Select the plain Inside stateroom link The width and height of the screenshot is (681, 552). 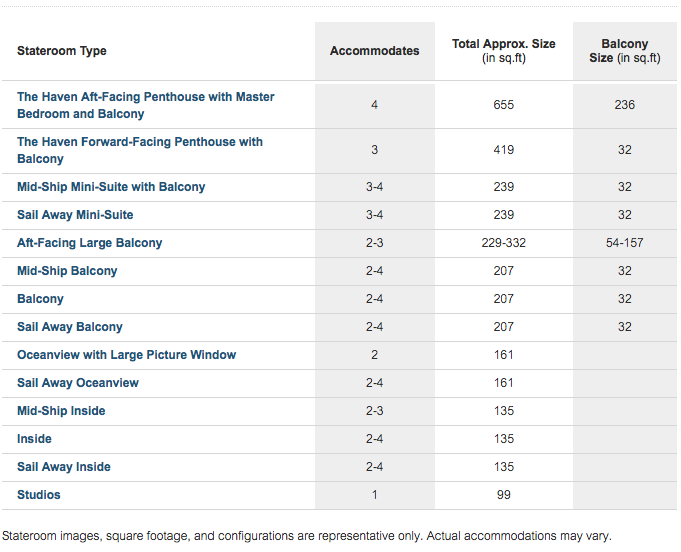coord(34,439)
